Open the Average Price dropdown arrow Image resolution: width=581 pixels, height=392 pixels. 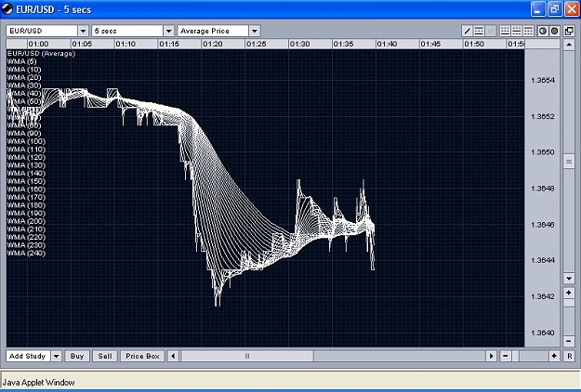click(254, 31)
